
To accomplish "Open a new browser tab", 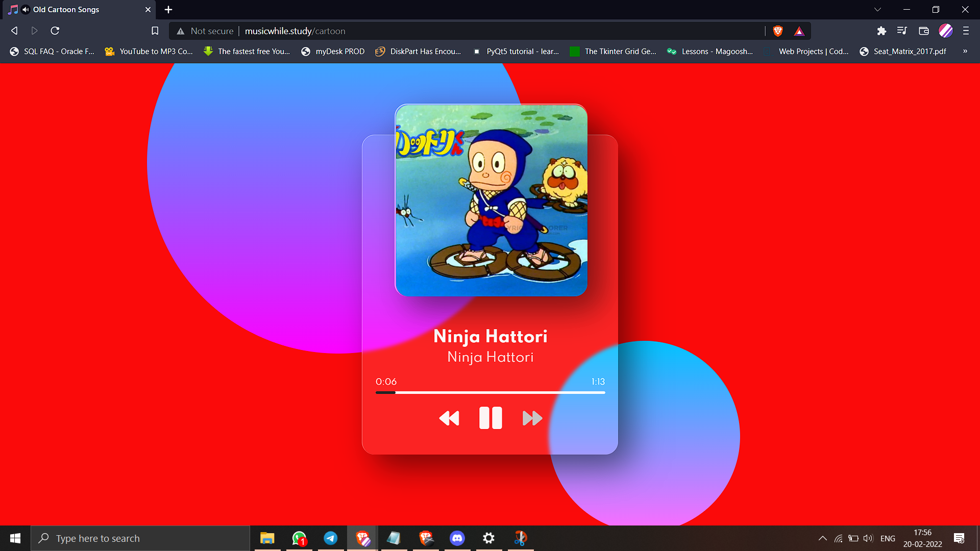I will [x=168, y=10].
